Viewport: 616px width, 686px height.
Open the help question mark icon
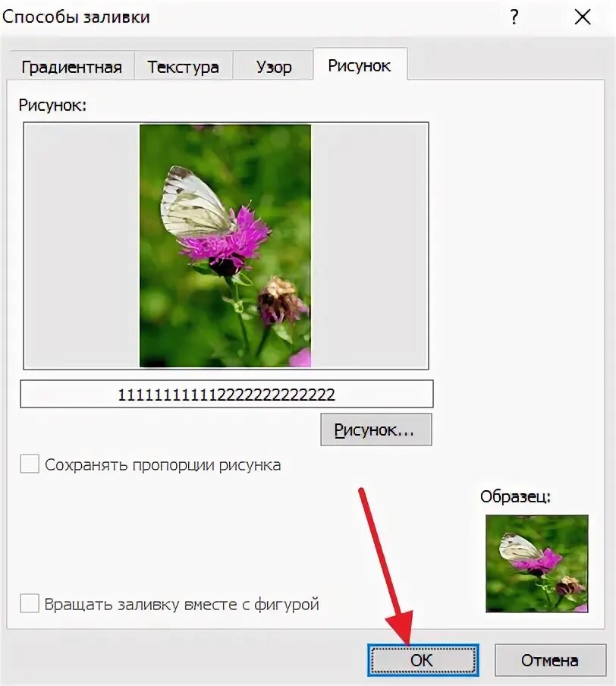point(514,17)
